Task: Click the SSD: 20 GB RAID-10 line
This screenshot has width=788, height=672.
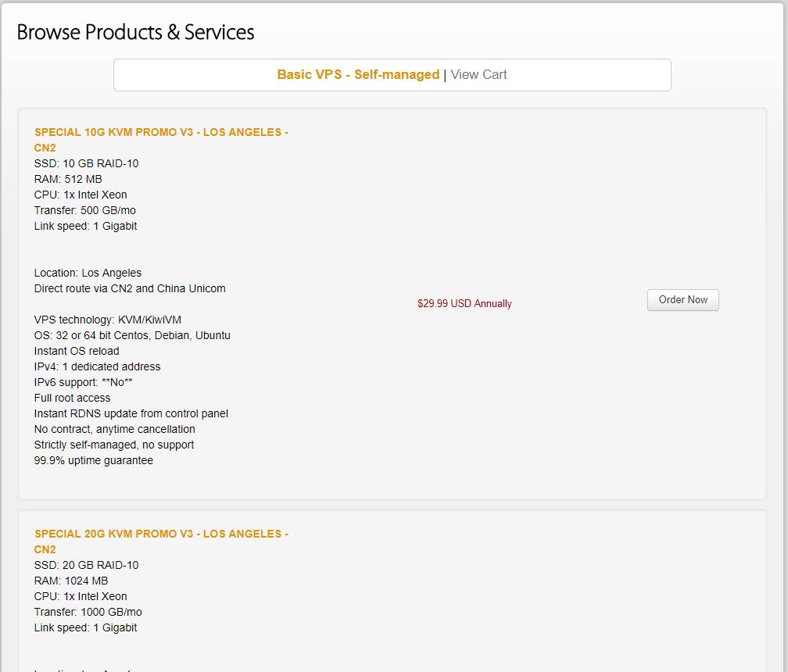Action: click(x=86, y=566)
